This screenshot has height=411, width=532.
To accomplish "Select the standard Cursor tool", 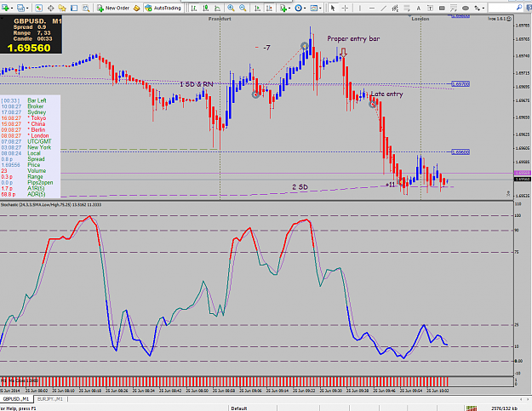I will point(333,8).
